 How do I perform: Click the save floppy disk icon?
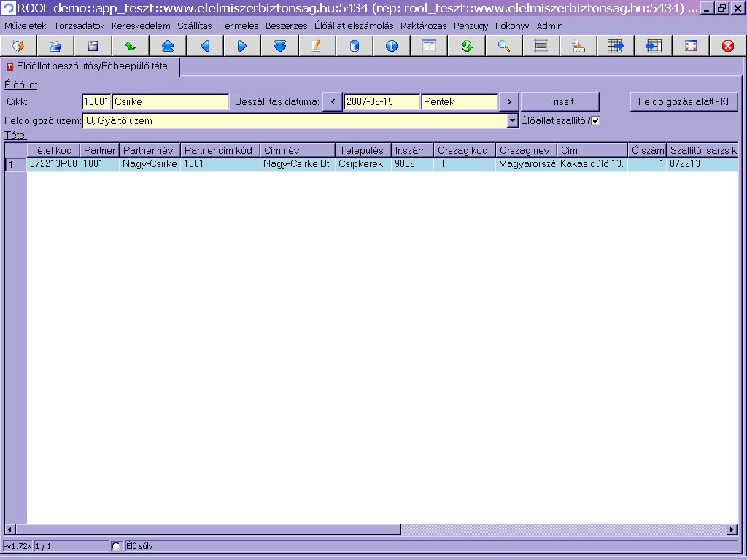click(93, 46)
